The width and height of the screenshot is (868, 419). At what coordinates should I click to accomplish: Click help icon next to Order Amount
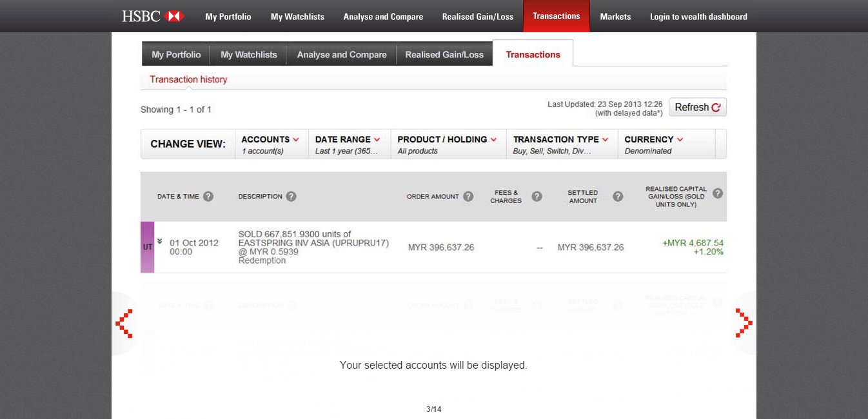468,197
